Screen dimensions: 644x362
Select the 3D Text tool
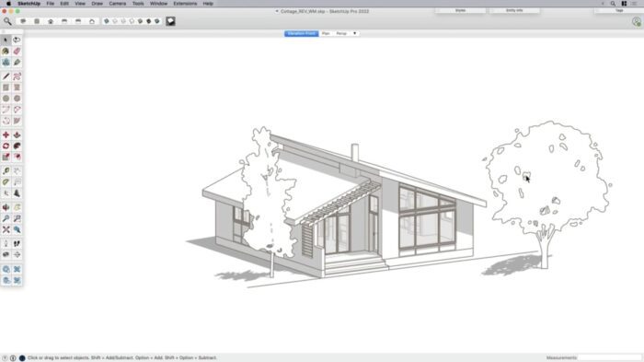pos(17,193)
